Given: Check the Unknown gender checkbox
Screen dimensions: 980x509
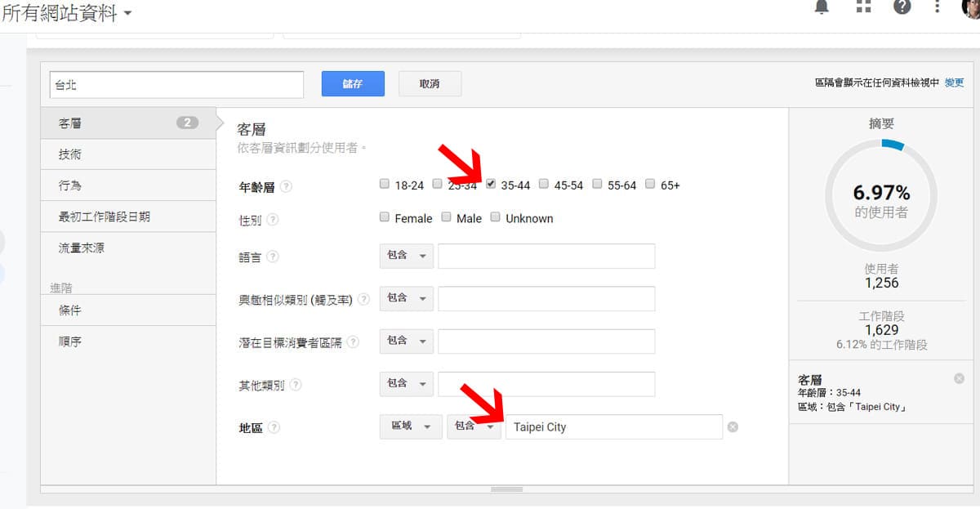Looking at the screenshot, I should click(x=496, y=217).
